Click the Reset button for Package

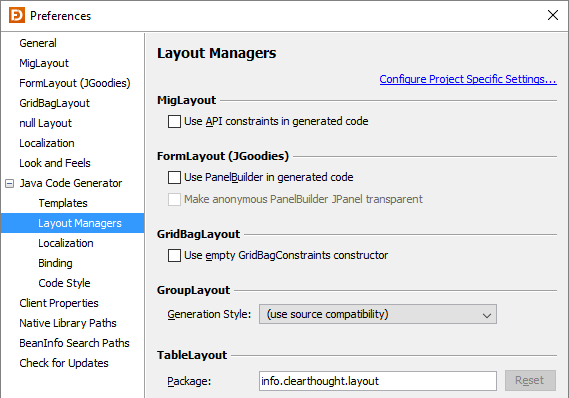[x=530, y=380]
